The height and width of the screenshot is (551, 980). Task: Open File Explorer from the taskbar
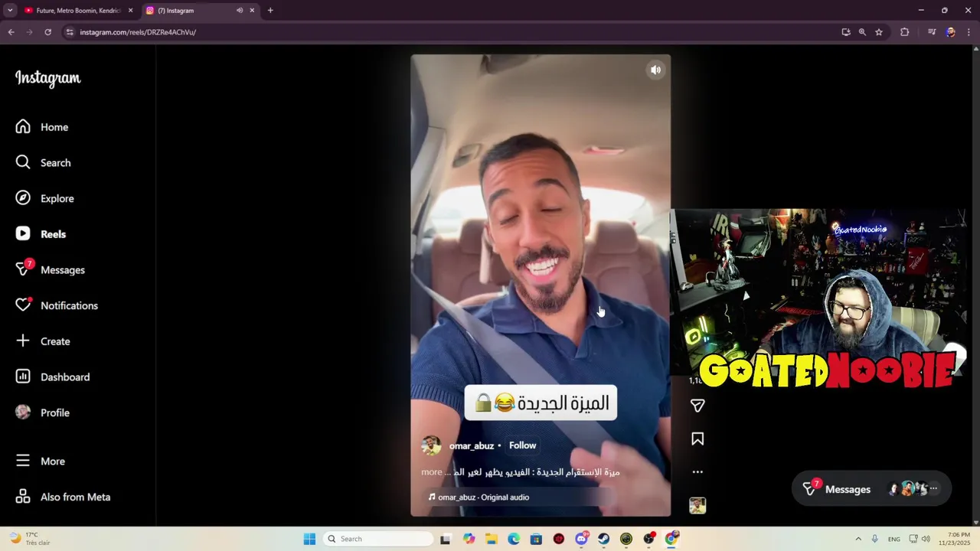point(491,539)
